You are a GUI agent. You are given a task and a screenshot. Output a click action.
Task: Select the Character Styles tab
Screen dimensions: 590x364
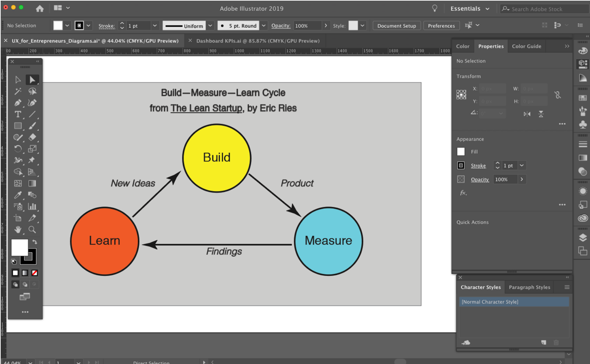coord(481,287)
